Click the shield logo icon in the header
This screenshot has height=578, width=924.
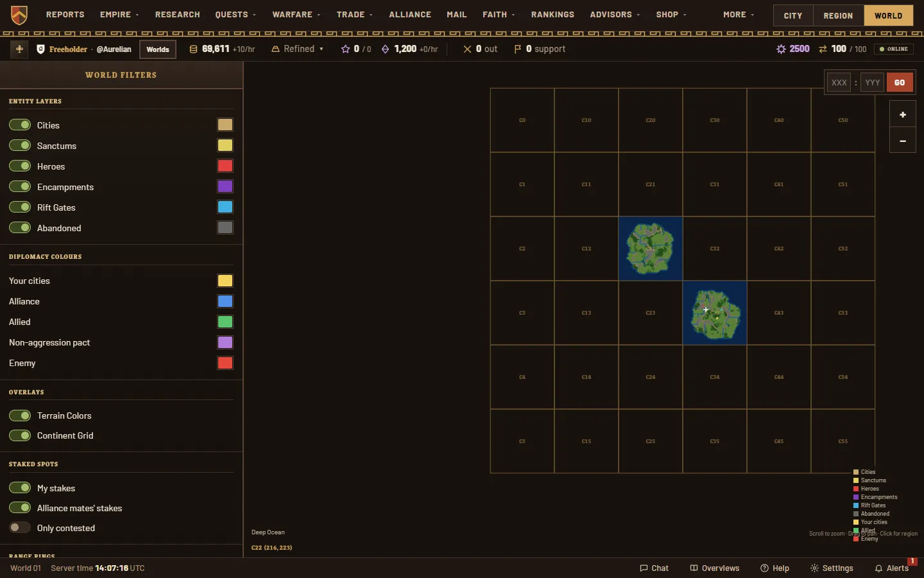(x=19, y=15)
